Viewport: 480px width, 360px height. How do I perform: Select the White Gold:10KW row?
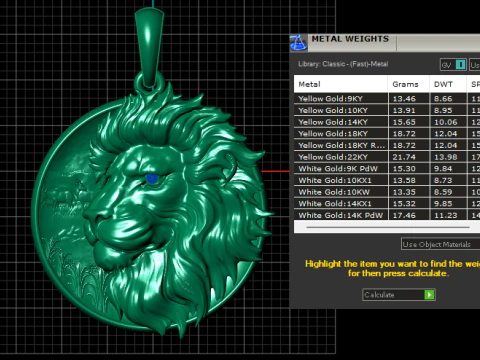(x=387, y=192)
